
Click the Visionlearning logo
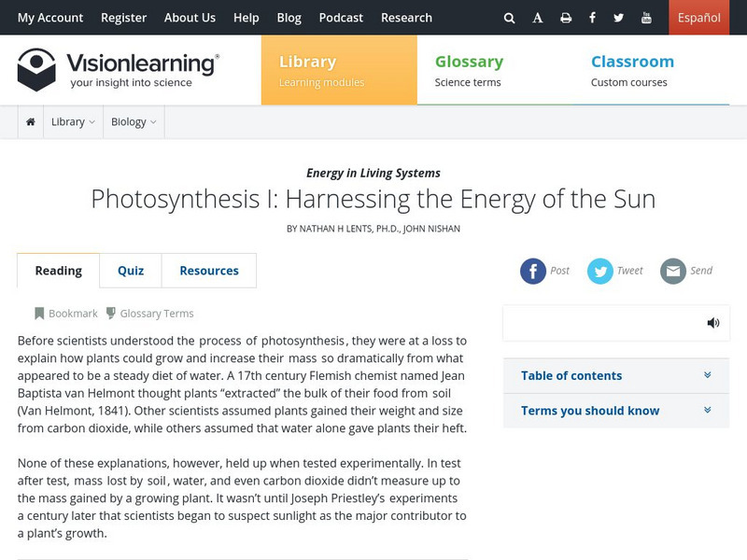point(118,70)
